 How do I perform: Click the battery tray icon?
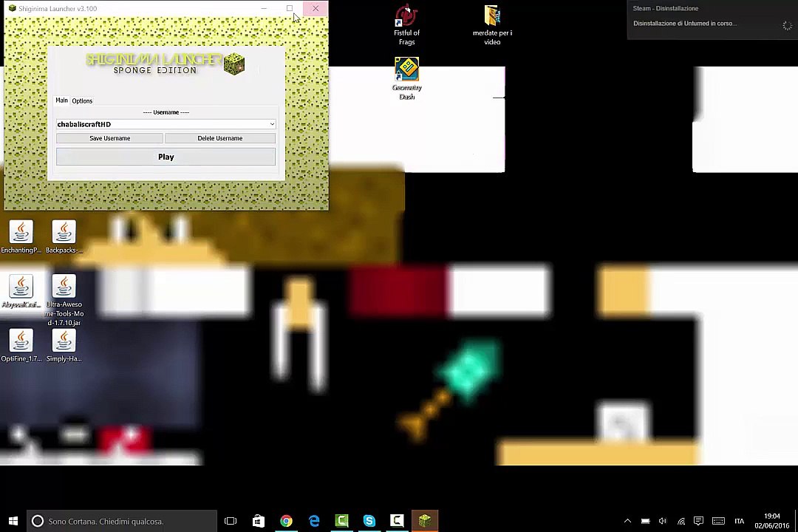[x=645, y=521]
